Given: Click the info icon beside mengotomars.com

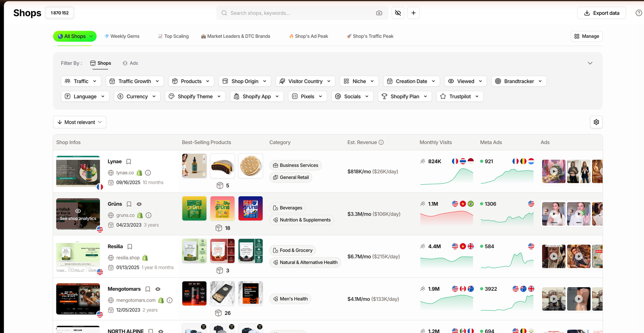Looking at the screenshot, I should pyautogui.click(x=170, y=300).
